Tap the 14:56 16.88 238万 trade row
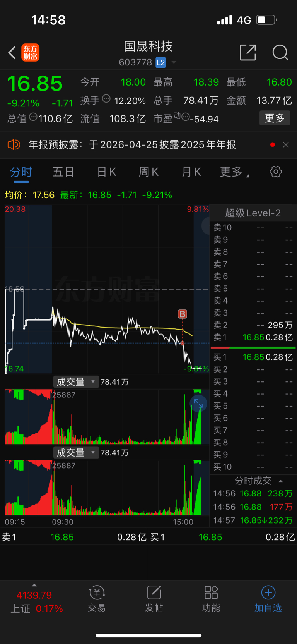Image resolution: width=297 pixels, height=644 pixels. pyautogui.click(x=253, y=494)
